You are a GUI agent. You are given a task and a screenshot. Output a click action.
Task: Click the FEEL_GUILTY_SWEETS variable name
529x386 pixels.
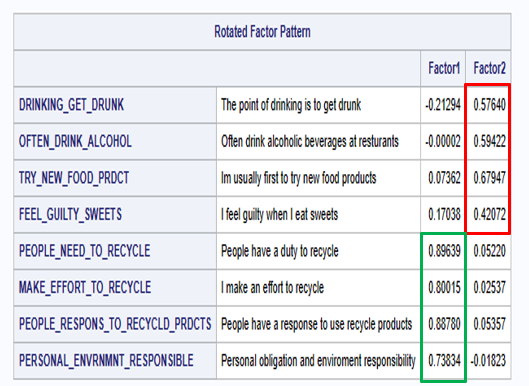pyautogui.click(x=70, y=214)
